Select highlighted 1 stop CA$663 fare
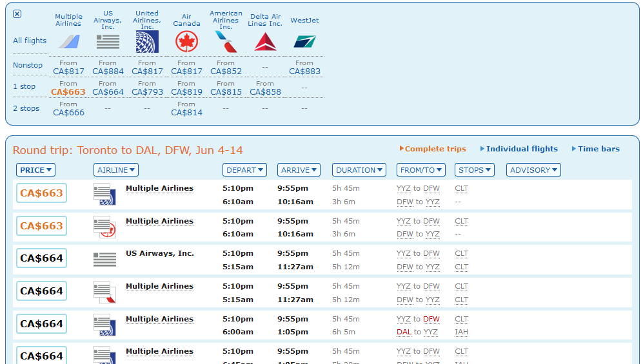This screenshot has width=643, height=364. [x=68, y=92]
